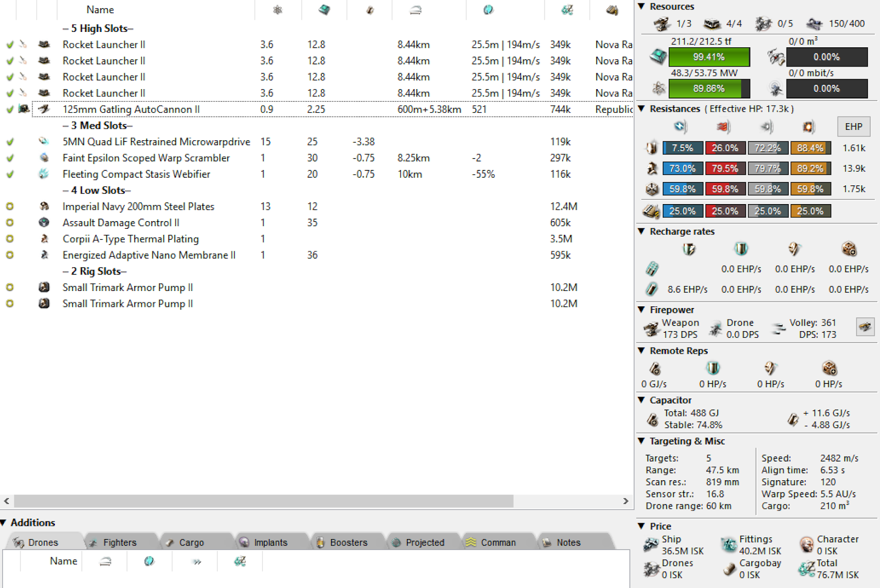Image resolution: width=880 pixels, height=588 pixels.
Task: Click the Firepower view toggle icon button
Action: pyautogui.click(x=865, y=327)
